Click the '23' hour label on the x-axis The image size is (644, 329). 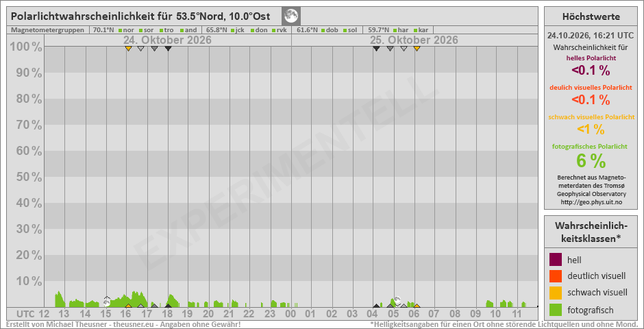point(270,314)
